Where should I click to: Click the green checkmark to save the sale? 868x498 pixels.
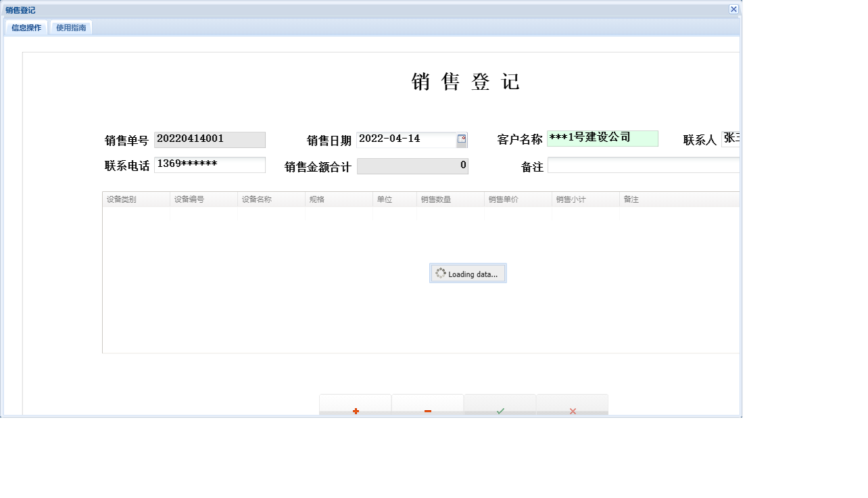[x=500, y=409]
